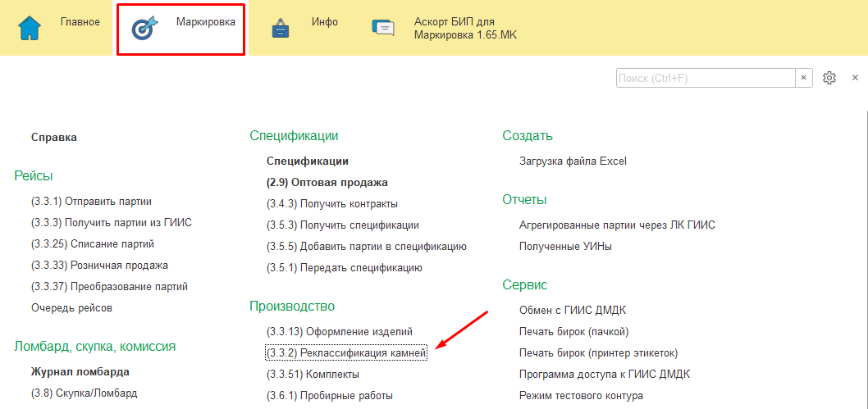This screenshot has width=868, height=409.
Task: Close the menu panel with the far-right x
Action: click(855, 78)
